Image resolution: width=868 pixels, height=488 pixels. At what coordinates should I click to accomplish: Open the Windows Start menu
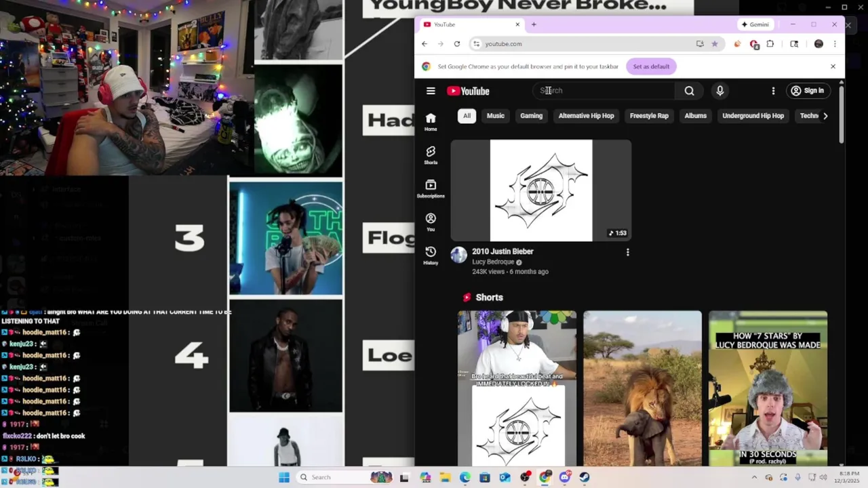284,477
